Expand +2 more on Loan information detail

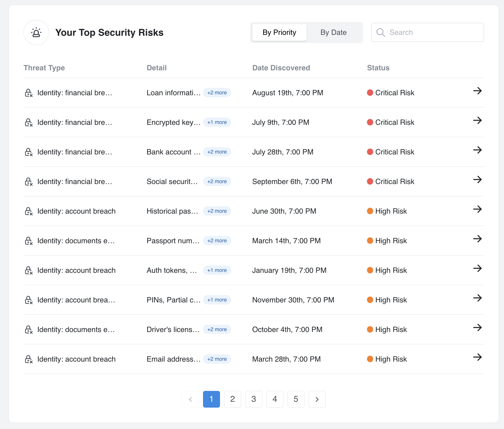point(217,93)
